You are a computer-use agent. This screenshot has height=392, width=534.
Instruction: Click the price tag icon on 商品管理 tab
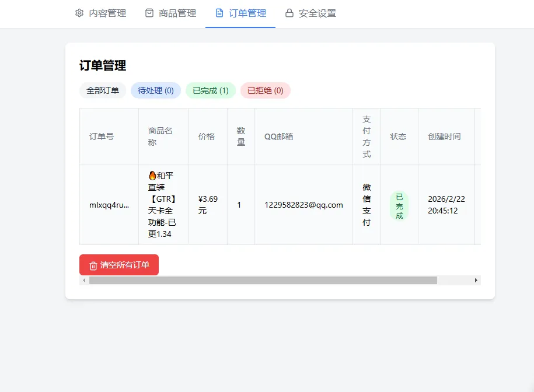tap(148, 13)
